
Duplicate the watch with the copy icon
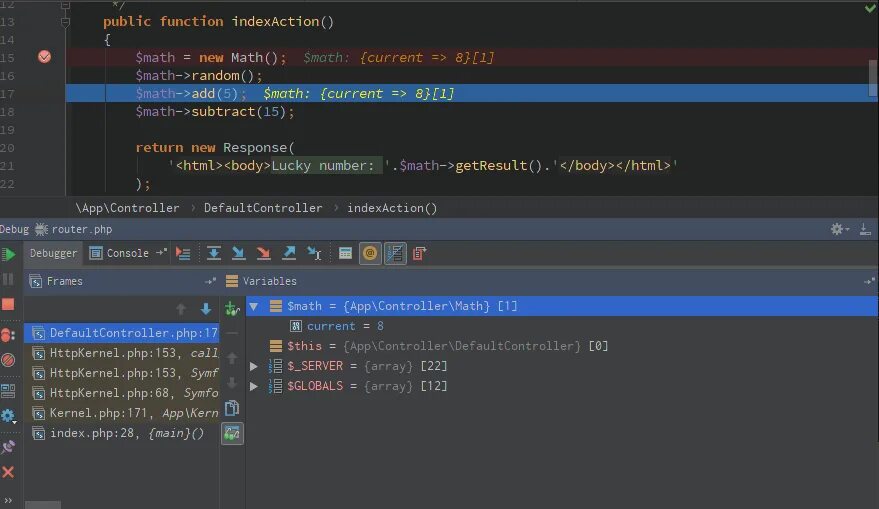click(x=232, y=408)
